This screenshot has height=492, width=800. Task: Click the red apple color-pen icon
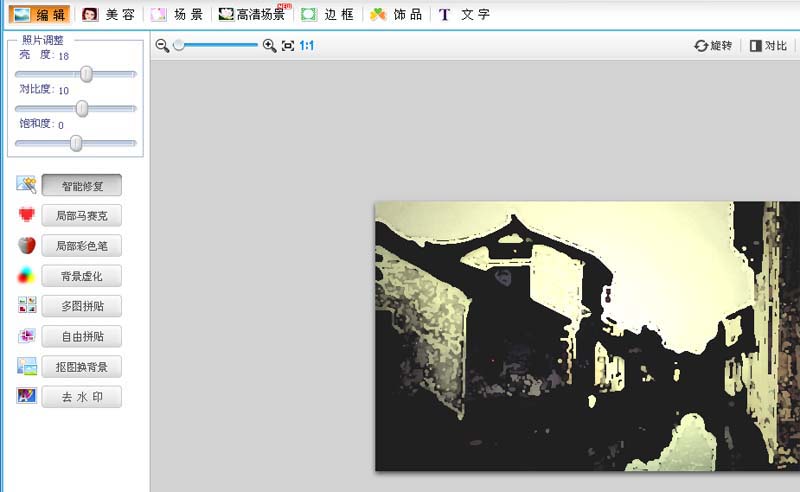click(27, 245)
